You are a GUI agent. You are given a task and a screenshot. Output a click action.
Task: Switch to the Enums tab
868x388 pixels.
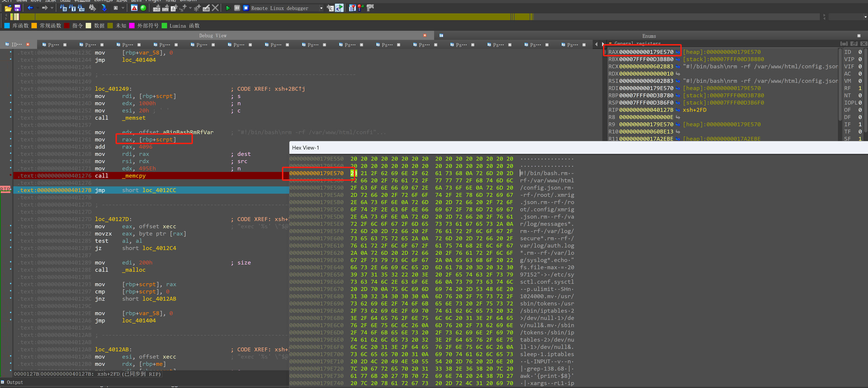click(x=649, y=36)
